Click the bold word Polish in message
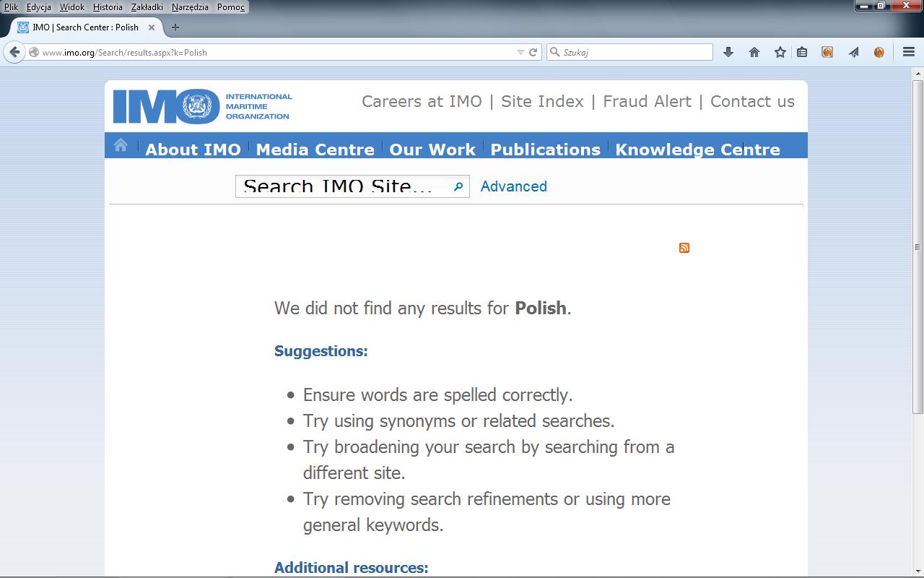924x578 pixels. [540, 308]
